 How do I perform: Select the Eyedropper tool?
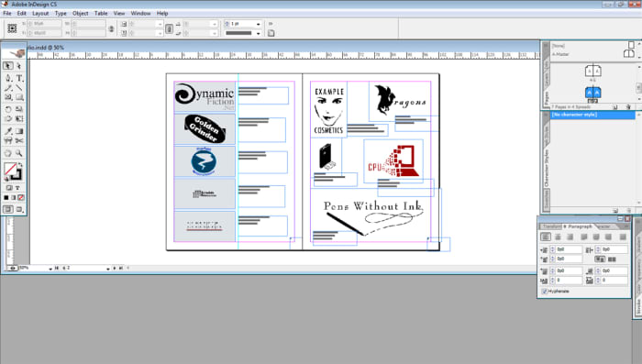tap(8, 131)
